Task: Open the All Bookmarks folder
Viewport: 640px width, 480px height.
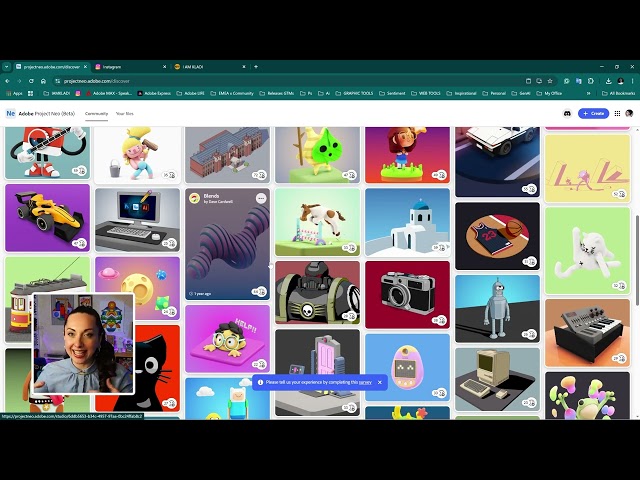Action: 619,93
